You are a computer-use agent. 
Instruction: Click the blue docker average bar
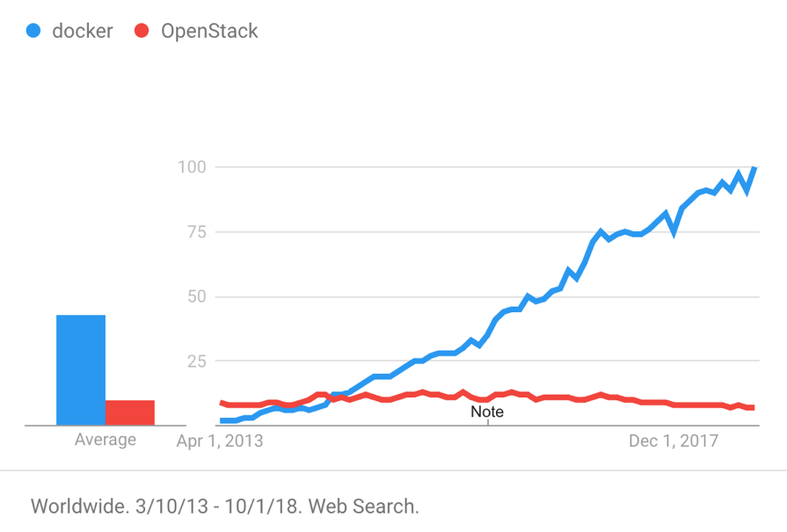click(x=81, y=369)
